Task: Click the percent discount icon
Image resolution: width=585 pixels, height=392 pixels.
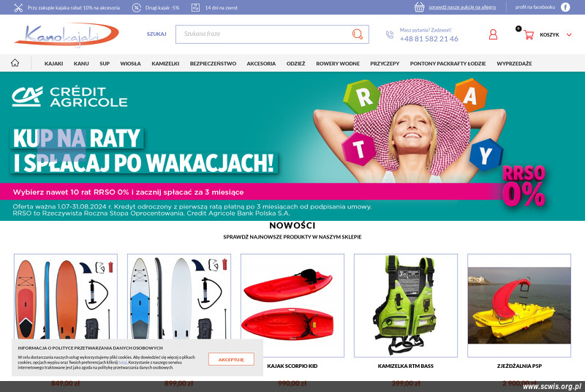Action: pyautogui.click(x=137, y=7)
